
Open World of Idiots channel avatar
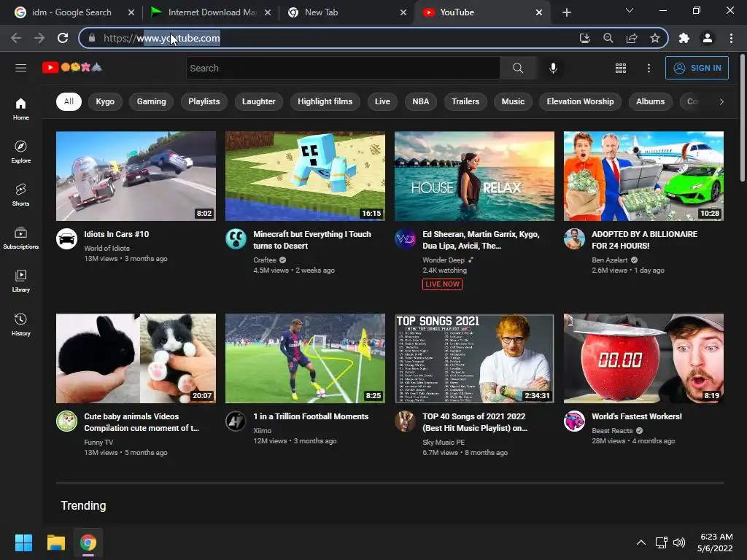[66, 238]
